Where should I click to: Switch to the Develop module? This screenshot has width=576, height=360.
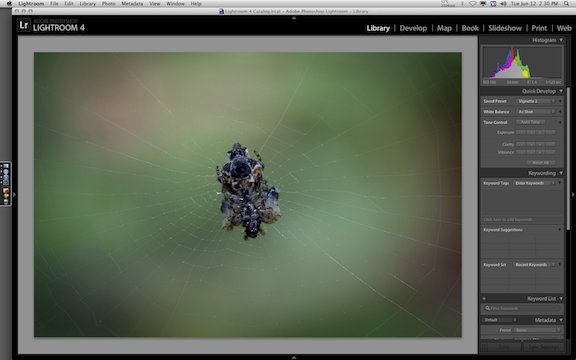coord(413,28)
